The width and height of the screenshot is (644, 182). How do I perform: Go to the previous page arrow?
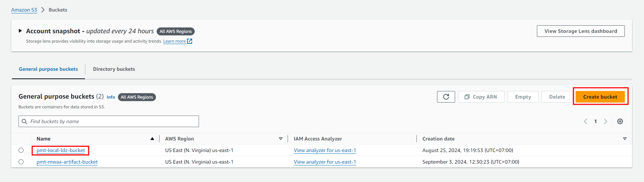click(585, 121)
